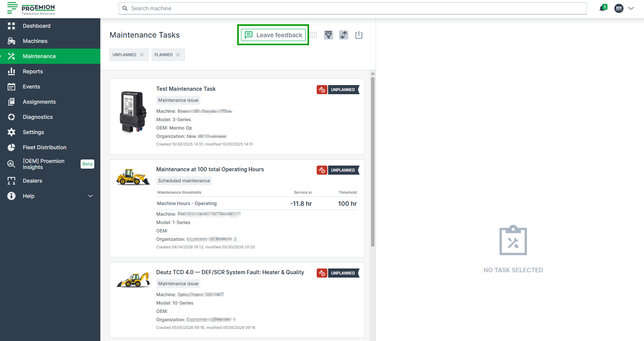Expand the Help menu chevron

90,196
